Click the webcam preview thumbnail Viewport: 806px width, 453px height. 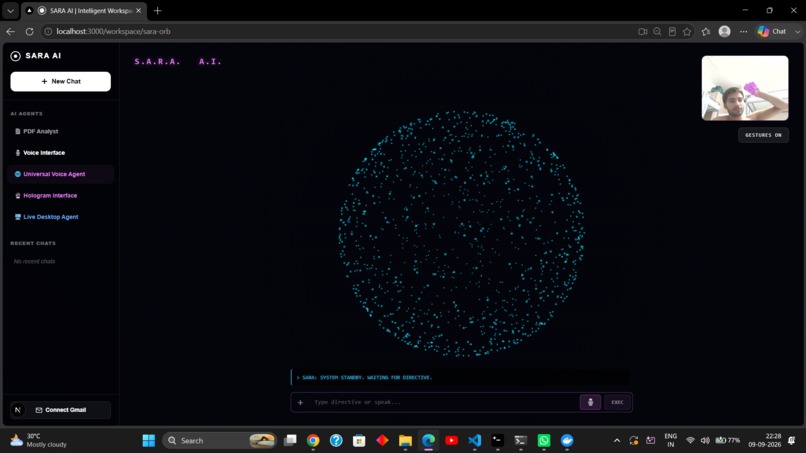tap(745, 88)
